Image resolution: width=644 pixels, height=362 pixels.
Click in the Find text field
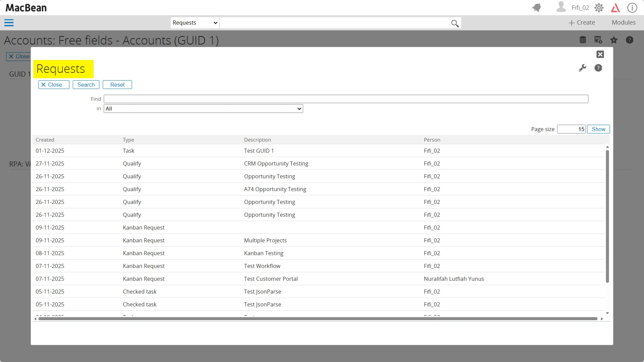346,99
